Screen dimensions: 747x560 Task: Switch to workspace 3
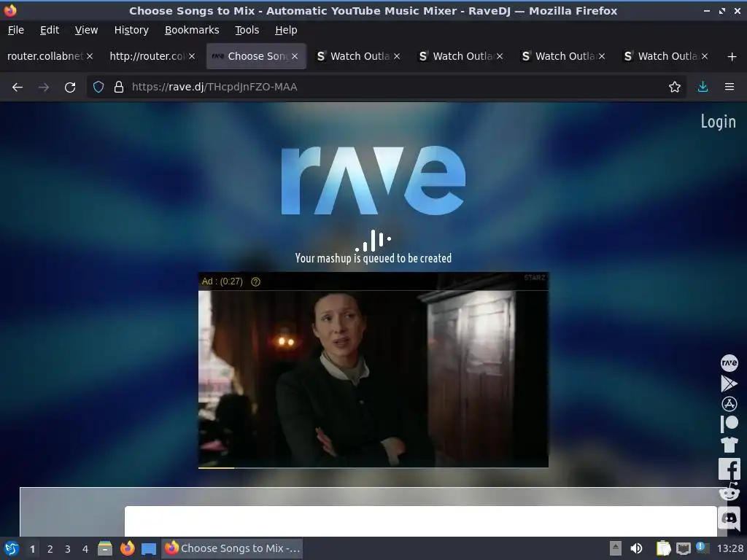68,549
